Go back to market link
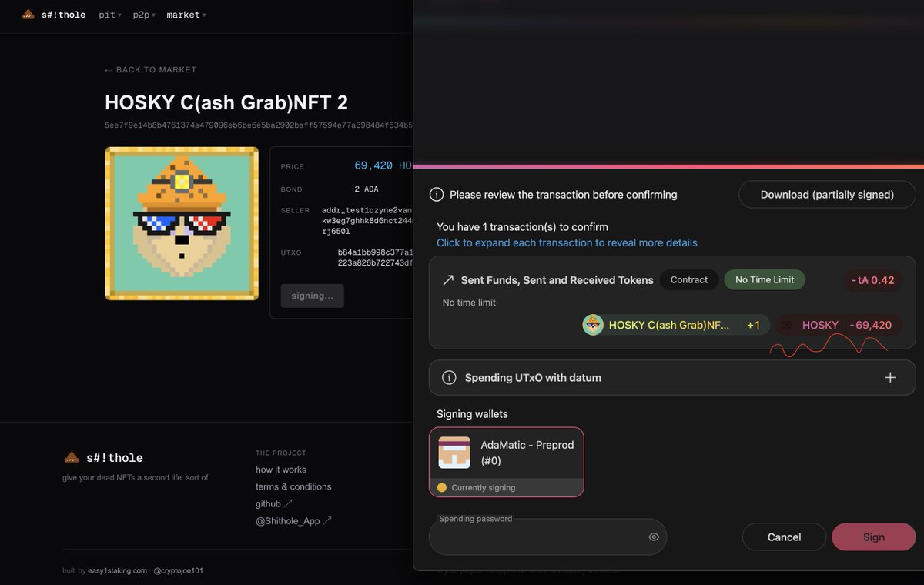Viewport: 924px width, 585px height. (x=151, y=69)
